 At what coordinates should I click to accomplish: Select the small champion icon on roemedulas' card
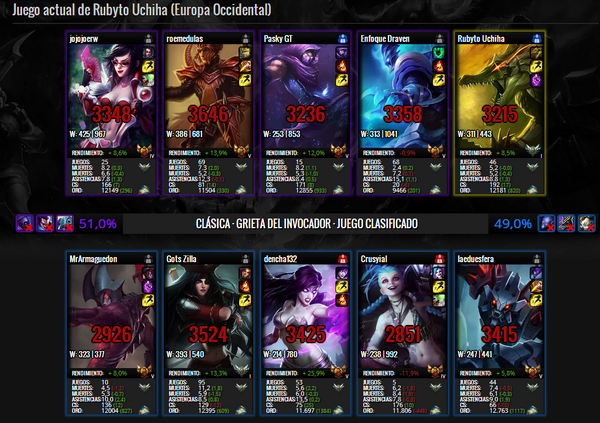245,52
